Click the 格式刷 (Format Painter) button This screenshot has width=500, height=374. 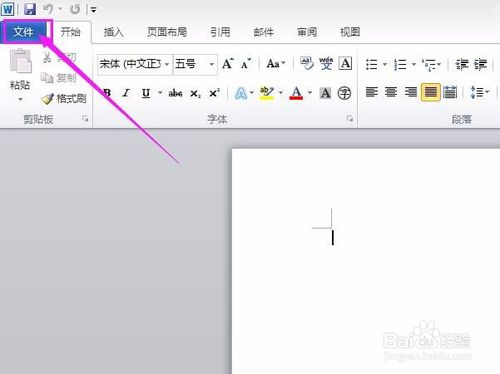[64, 98]
